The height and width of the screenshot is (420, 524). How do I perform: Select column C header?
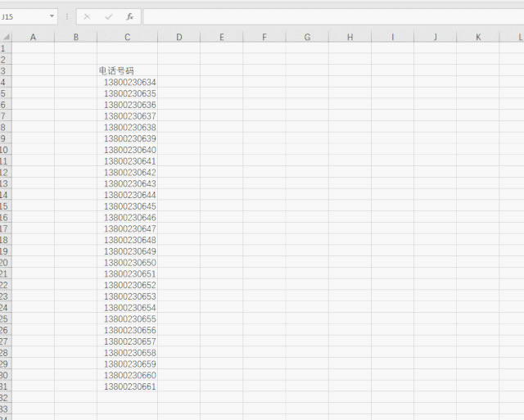[x=128, y=37]
